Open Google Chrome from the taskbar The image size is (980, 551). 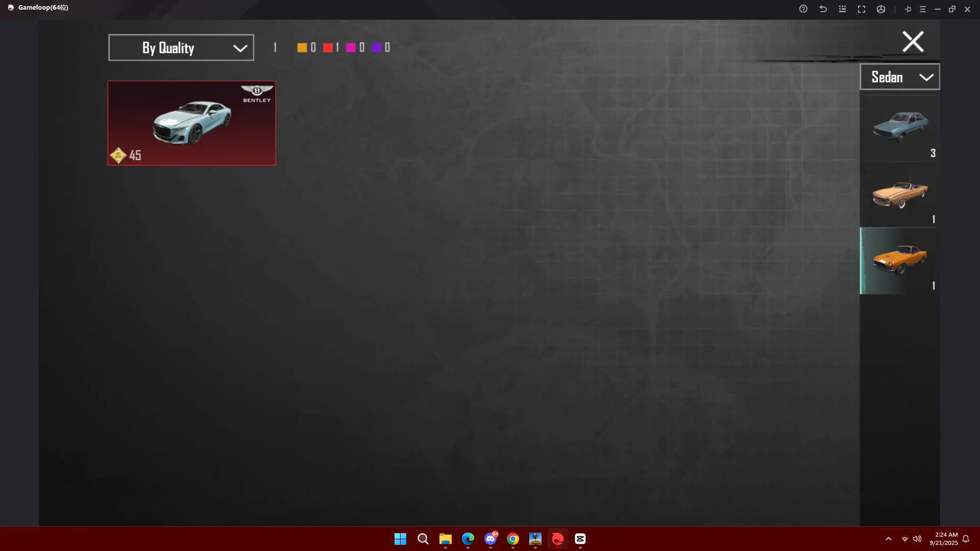(513, 539)
